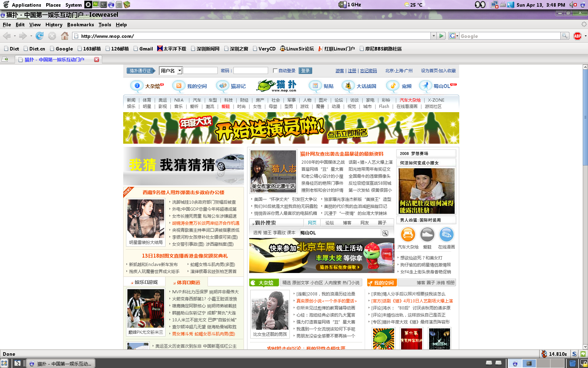Open the 用户名 login type dropdown
Image resolution: width=588 pixels, height=368 pixels.
pos(171,71)
